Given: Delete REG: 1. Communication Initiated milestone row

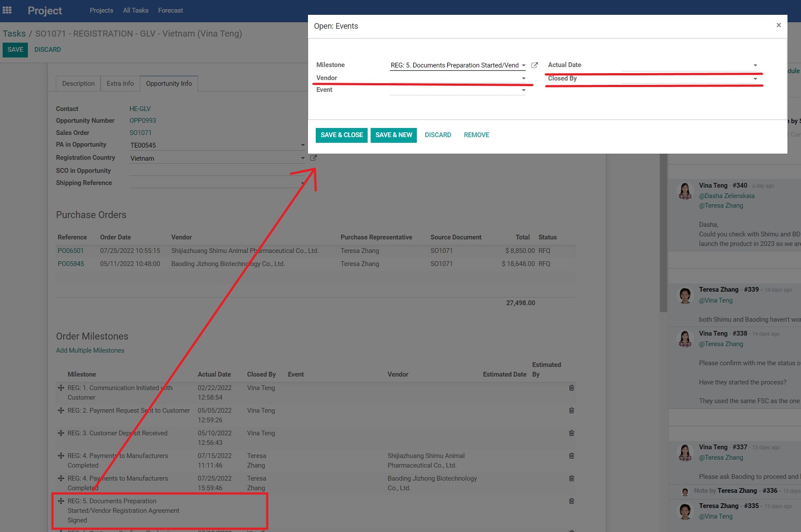Looking at the screenshot, I should [571, 387].
